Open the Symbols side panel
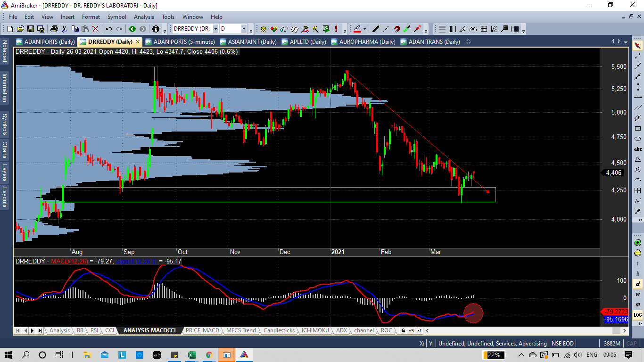The image size is (644, 362). coord(5,124)
